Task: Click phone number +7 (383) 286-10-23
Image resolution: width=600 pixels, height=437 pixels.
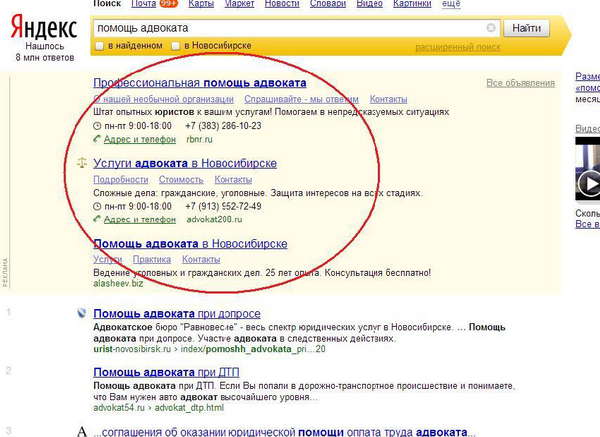Action: tap(223, 126)
